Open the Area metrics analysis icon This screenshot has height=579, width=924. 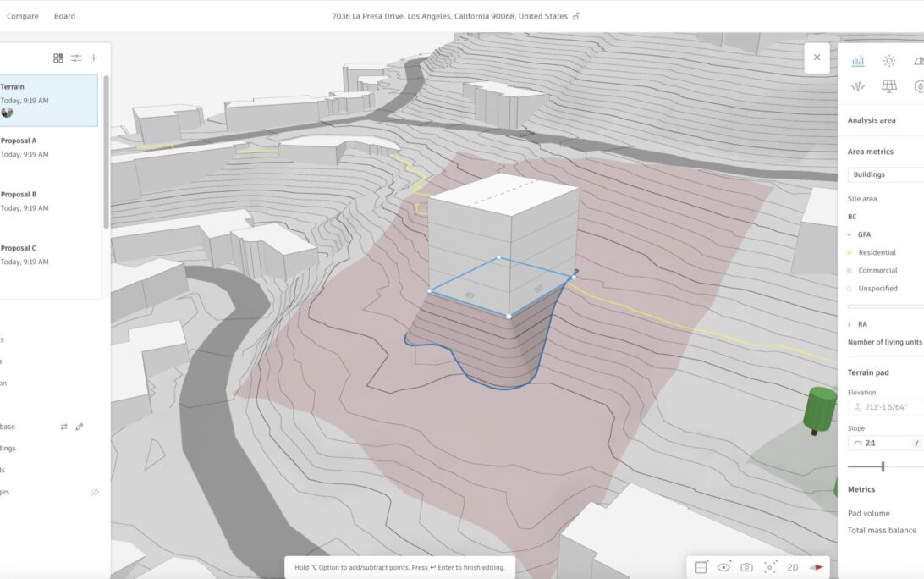click(x=858, y=61)
